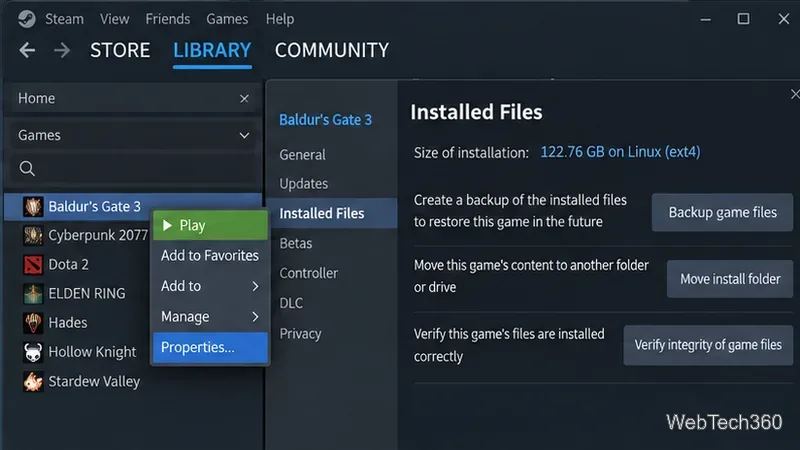Click Backup game files button
Image resolution: width=800 pixels, height=450 pixels.
click(722, 212)
